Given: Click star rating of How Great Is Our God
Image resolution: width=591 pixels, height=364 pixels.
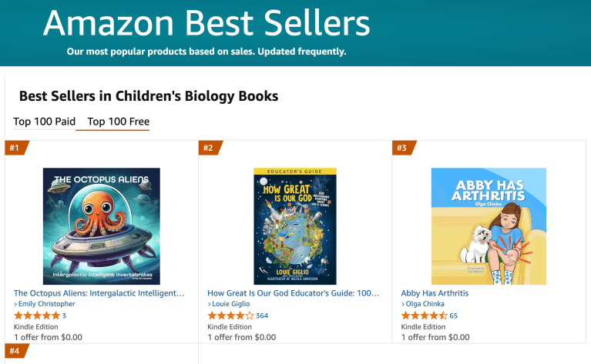Looking at the screenshot, I should coord(230,316).
